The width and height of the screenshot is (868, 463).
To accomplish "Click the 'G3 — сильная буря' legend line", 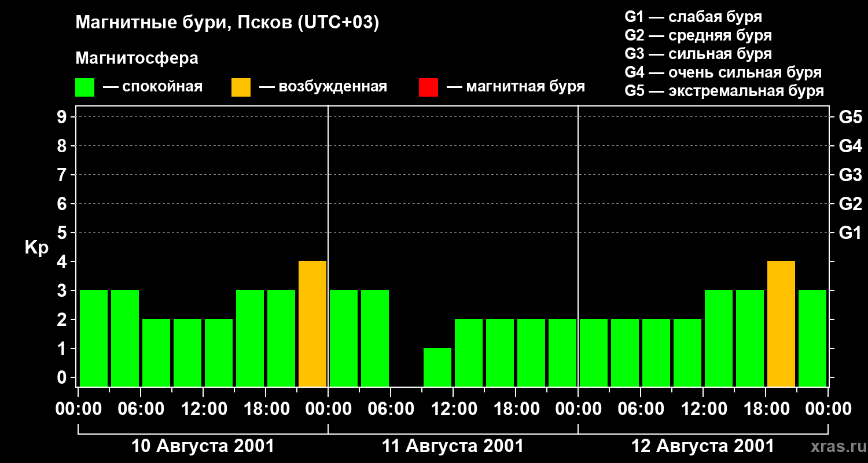I will click(698, 54).
